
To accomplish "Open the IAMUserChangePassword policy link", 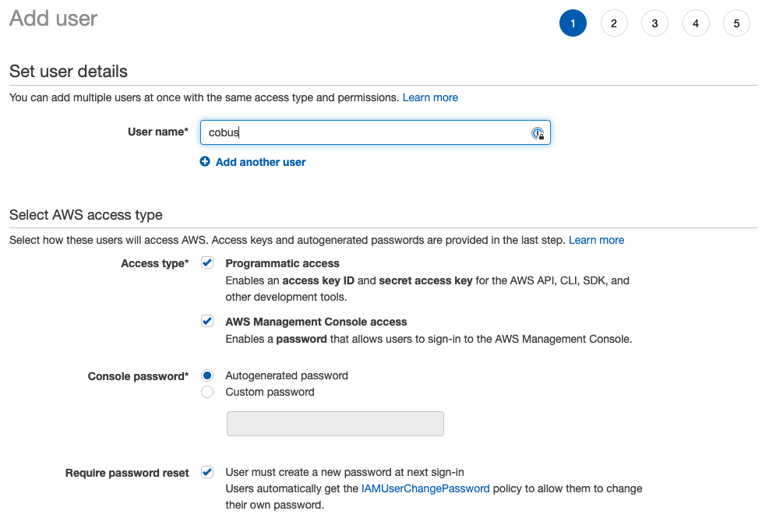I will click(x=425, y=488).
